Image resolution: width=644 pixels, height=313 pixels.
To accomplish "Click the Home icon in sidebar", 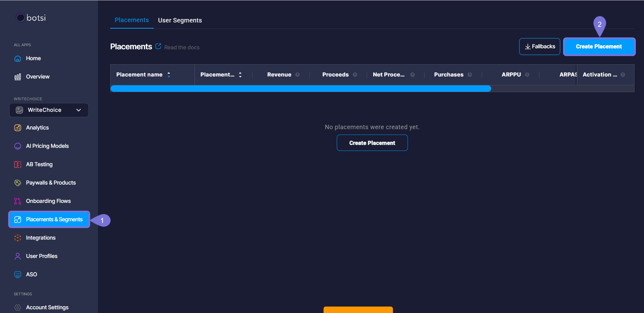I will pos(18,58).
